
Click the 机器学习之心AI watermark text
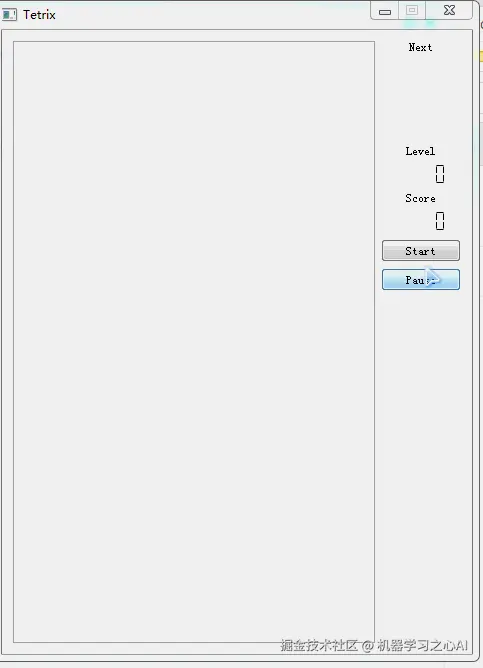pos(422,645)
